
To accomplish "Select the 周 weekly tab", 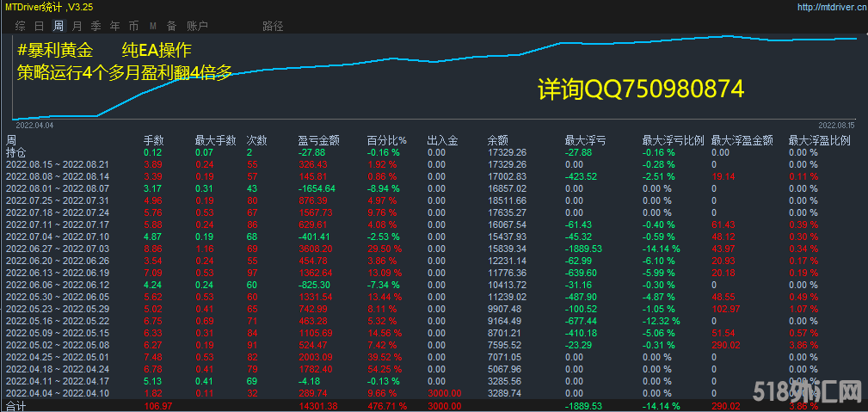I will pyautogui.click(x=58, y=26).
